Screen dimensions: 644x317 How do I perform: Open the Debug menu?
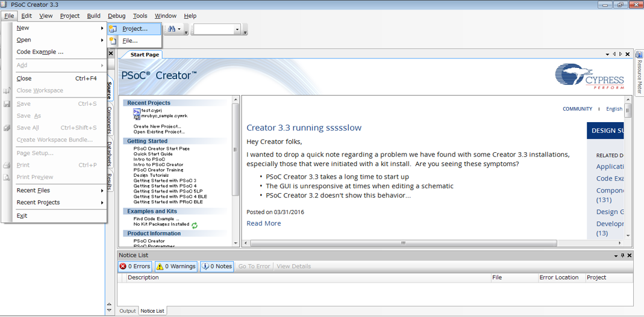(x=117, y=16)
